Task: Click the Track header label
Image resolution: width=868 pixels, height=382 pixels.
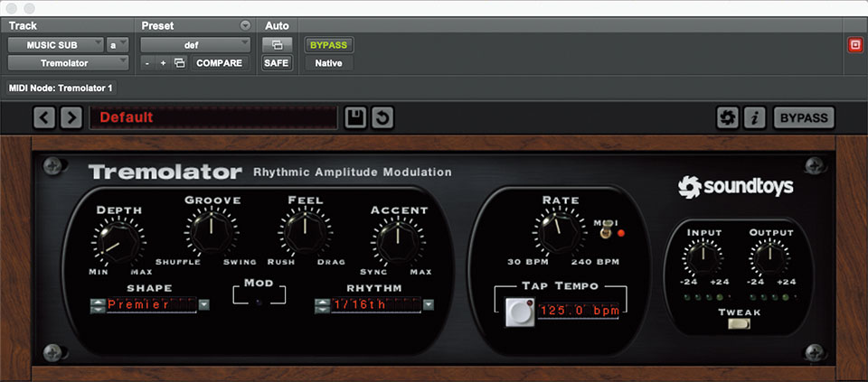Action: [x=24, y=26]
